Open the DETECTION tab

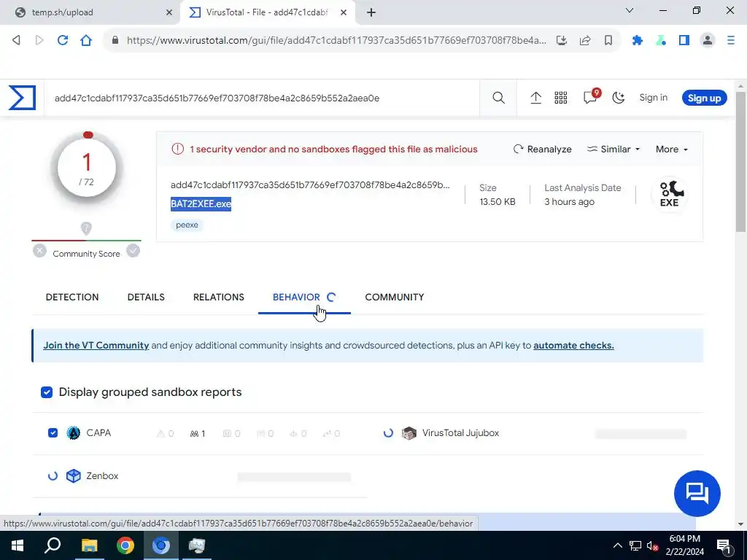[72, 297]
